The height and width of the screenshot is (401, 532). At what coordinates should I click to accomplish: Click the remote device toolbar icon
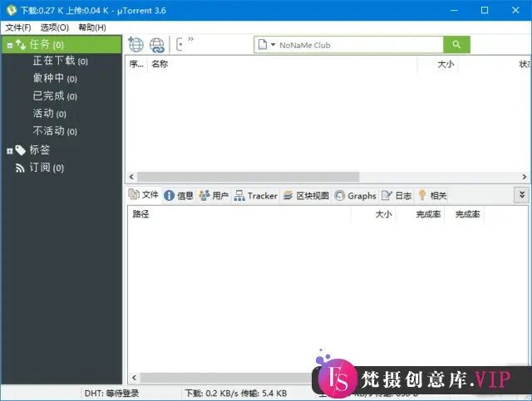180,44
